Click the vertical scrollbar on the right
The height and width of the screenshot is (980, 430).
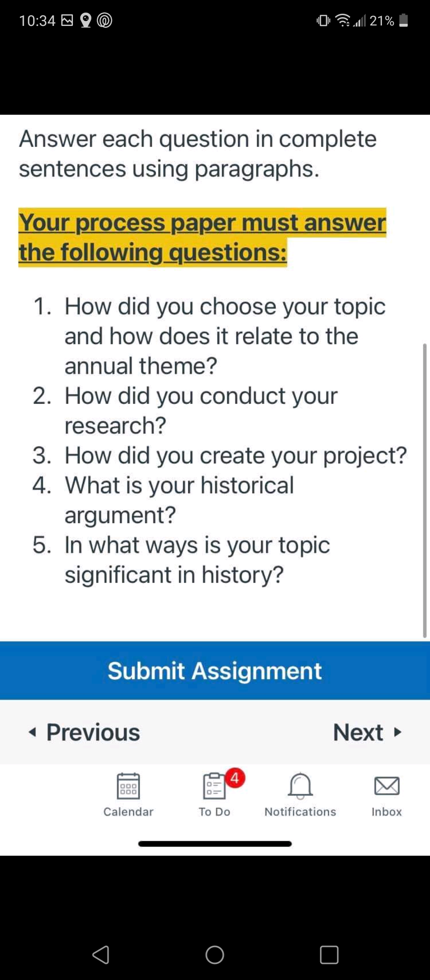pyautogui.click(x=425, y=491)
